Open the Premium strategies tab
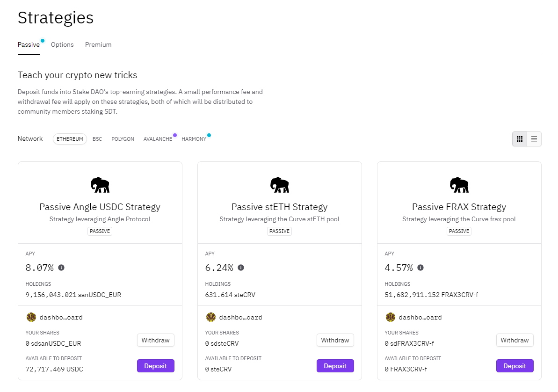Image resolution: width=558 pixels, height=392 pixels. 98,44
